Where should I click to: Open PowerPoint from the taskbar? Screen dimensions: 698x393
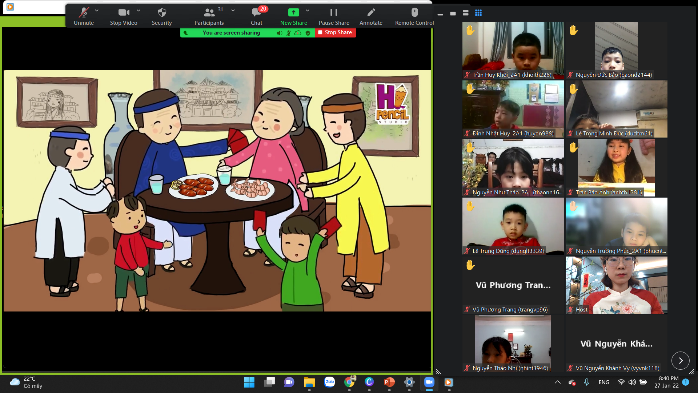coord(389,382)
